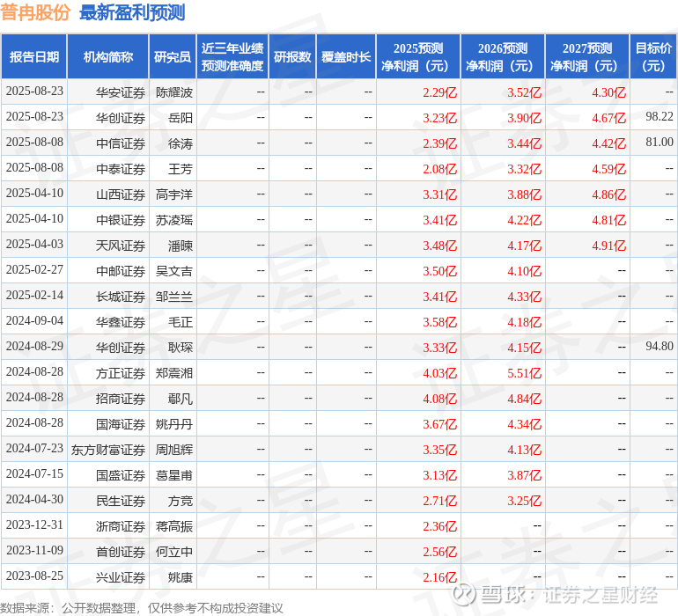Click target price 98.22
The image size is (678, 616).
click(x=660, y=117)
